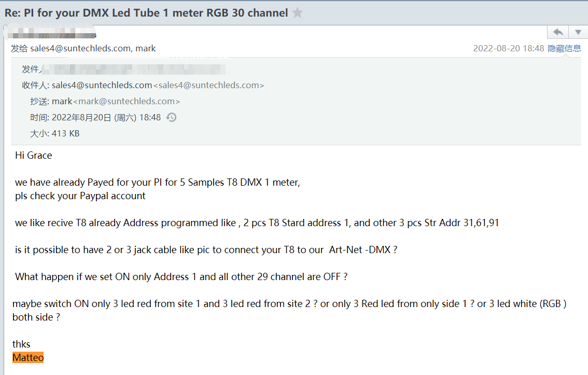Click the clock icon beside the time
The height and width of the screenshot is (375, 588).
click(171, 118)
